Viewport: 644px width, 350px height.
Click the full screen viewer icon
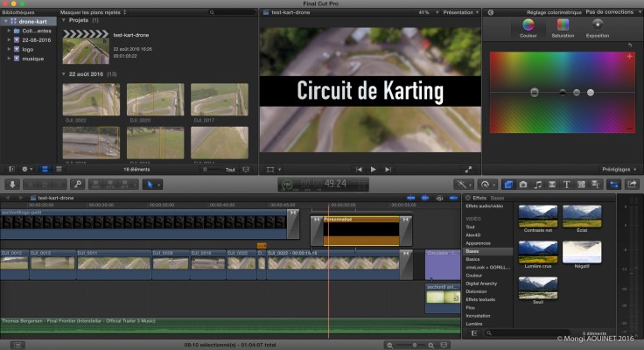[x=468, y=169]
